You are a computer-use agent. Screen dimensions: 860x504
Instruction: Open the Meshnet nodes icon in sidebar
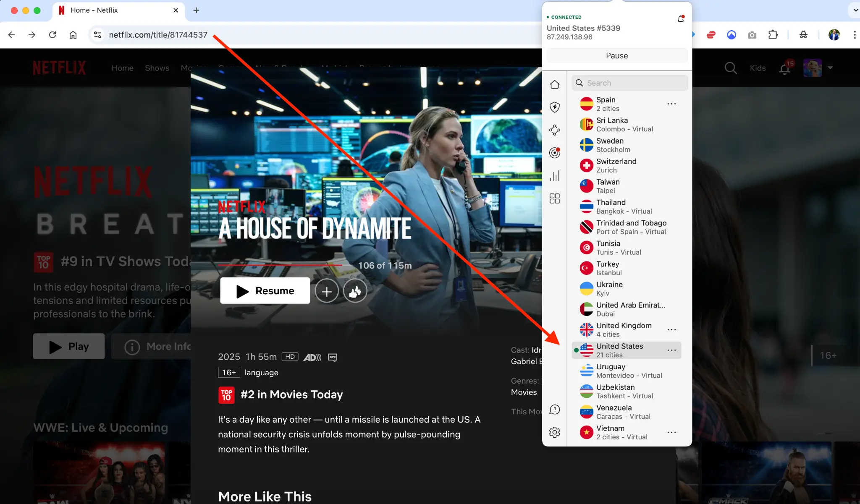click(x=555, y=130)
